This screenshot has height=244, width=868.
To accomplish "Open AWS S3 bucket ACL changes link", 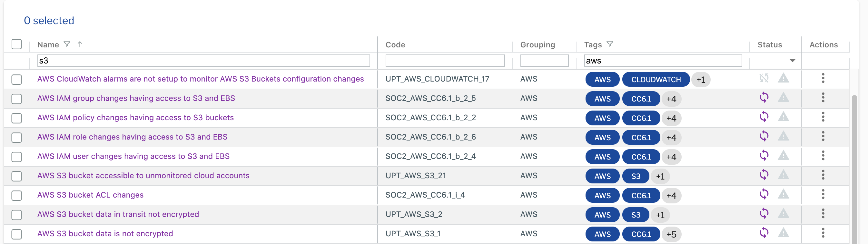I will point(90,195).
